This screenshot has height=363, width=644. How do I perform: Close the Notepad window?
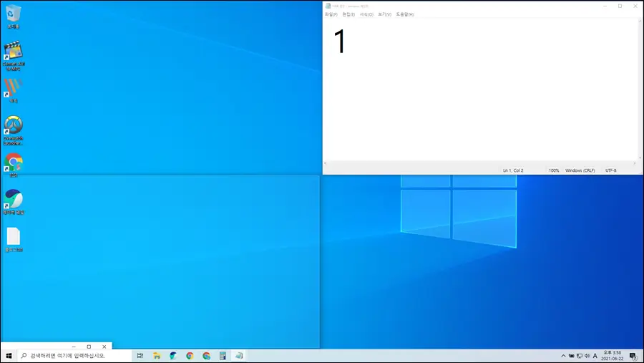(635, 6)
